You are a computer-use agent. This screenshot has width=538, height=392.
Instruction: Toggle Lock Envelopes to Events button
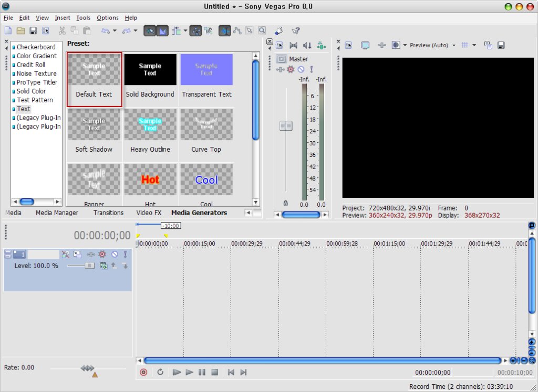coord(195,31)
